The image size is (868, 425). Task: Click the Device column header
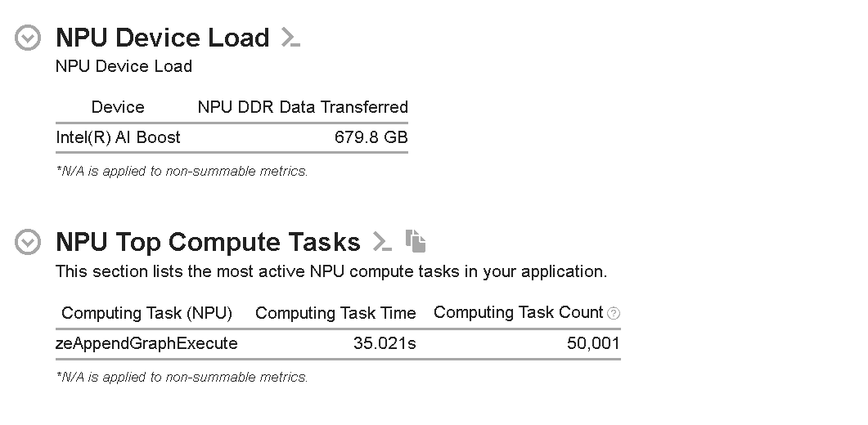pos(118,107)
